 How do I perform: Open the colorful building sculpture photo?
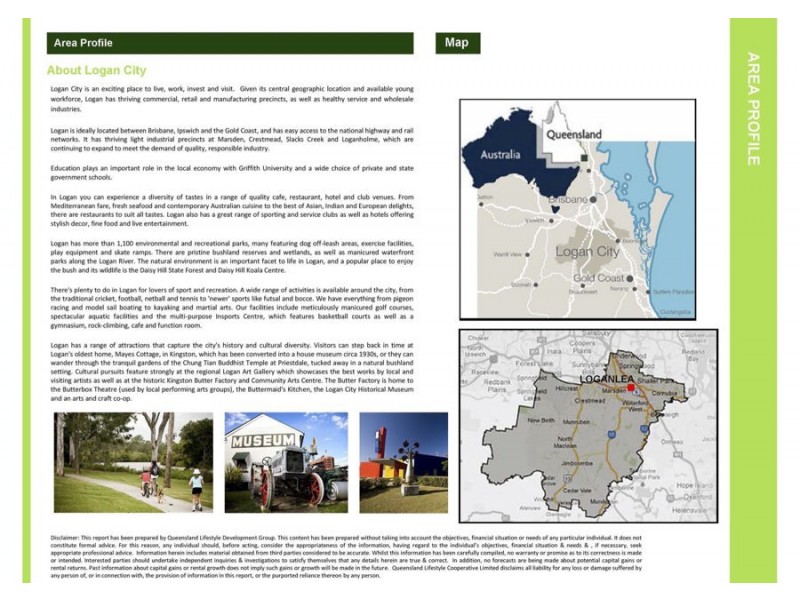404,462
